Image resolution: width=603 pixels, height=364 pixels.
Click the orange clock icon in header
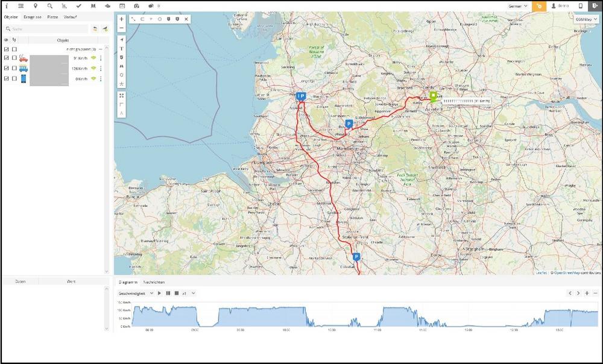[539, 6]
